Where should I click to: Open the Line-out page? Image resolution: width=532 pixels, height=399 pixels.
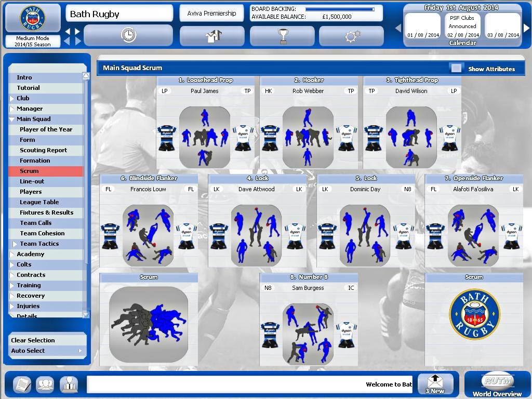pos(46,181)
